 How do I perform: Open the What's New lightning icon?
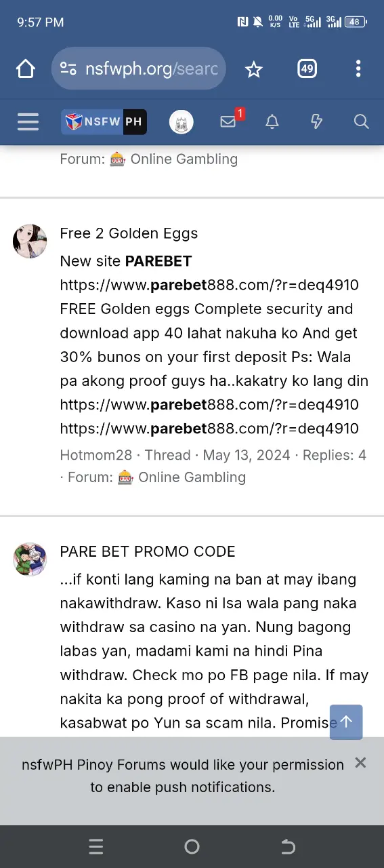[x=316, y=122]
